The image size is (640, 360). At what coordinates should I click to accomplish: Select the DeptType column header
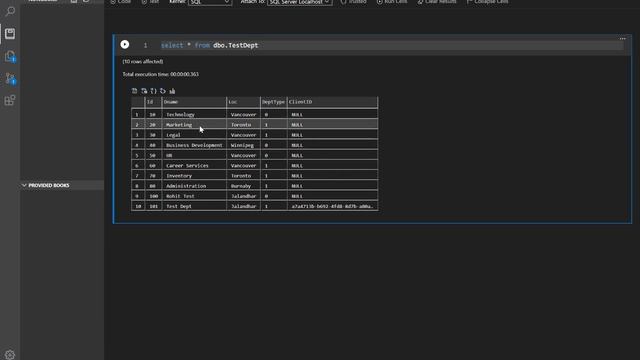(273, 102)
